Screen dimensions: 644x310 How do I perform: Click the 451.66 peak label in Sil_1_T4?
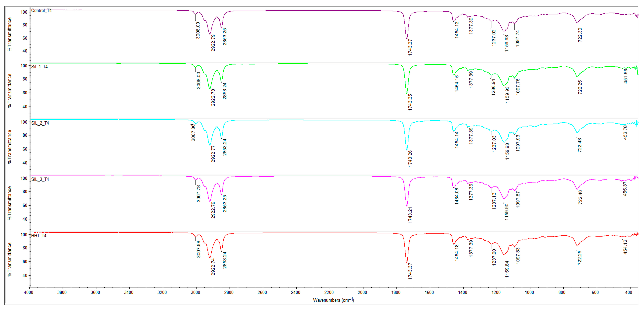(625, 76)
